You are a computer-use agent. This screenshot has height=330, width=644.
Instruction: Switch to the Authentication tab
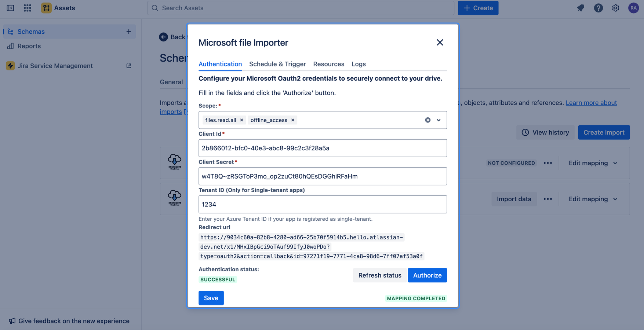coord(220,64)
